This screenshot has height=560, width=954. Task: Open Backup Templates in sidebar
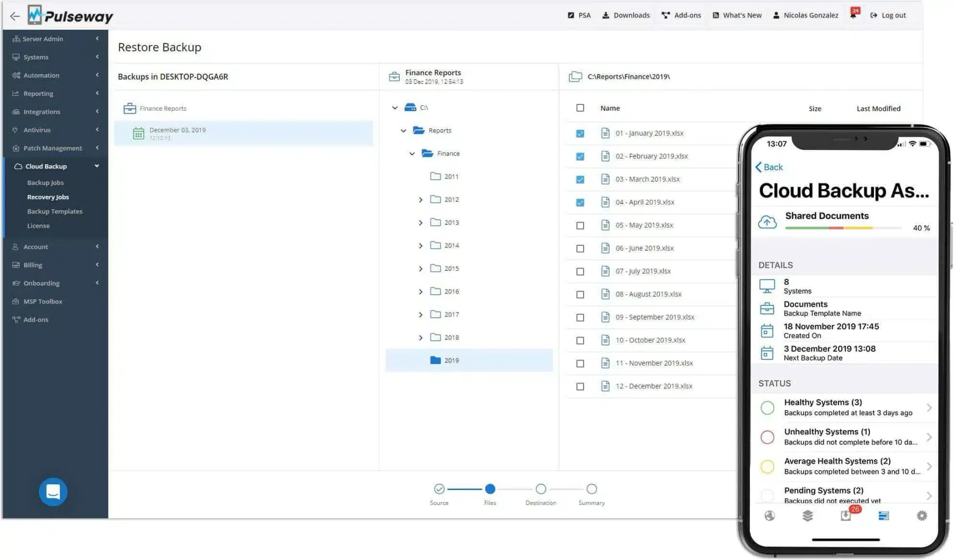[55, 211]
